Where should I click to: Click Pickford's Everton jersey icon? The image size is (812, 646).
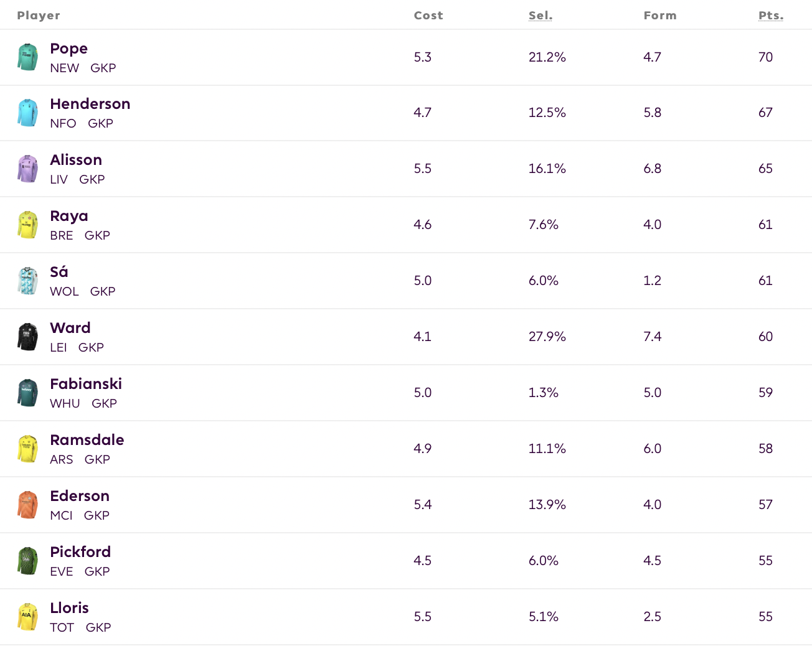click(x=27, y=561)
